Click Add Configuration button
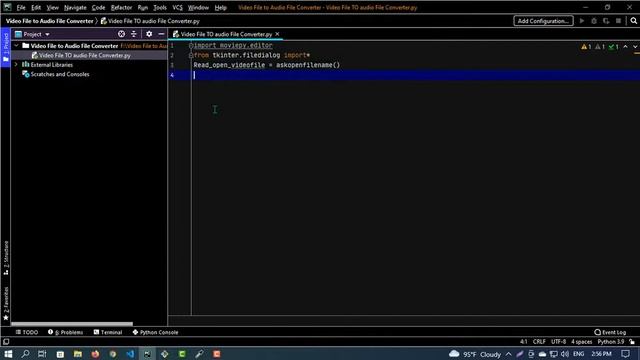Viewport: 640px width, 360px height. click(543, 21)
